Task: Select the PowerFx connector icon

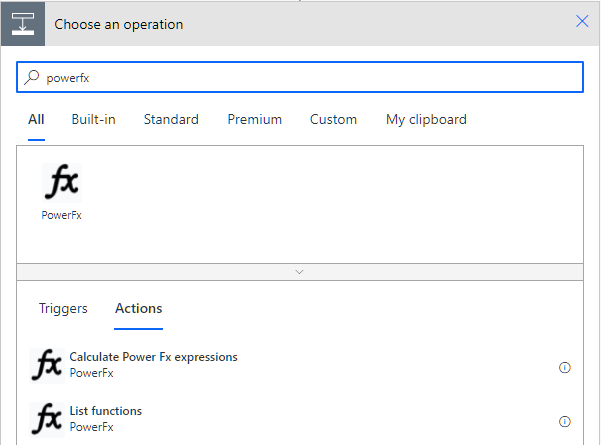Action: [x=62, y=182]
